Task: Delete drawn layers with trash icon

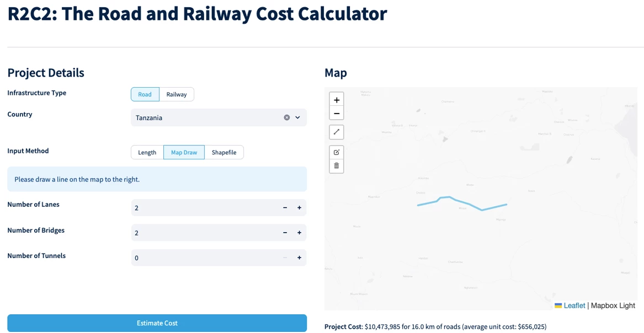Action: [x=337, y=166]
